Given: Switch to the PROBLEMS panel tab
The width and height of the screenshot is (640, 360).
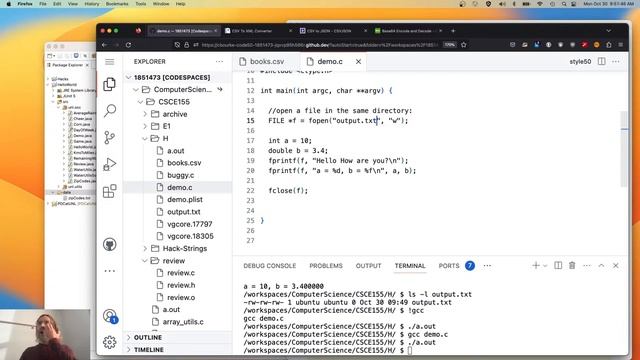Looking at the screenshot, I should [x=326, y=266].
